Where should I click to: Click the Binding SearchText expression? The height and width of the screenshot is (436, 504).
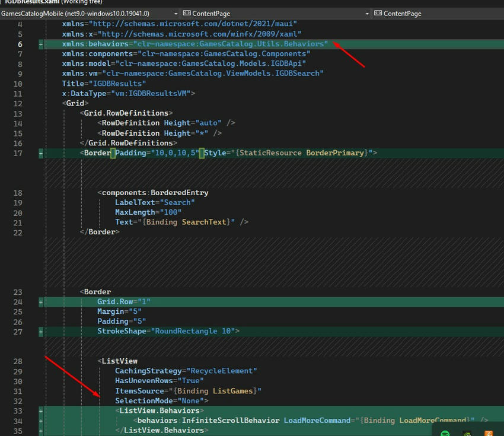point(186,222)
